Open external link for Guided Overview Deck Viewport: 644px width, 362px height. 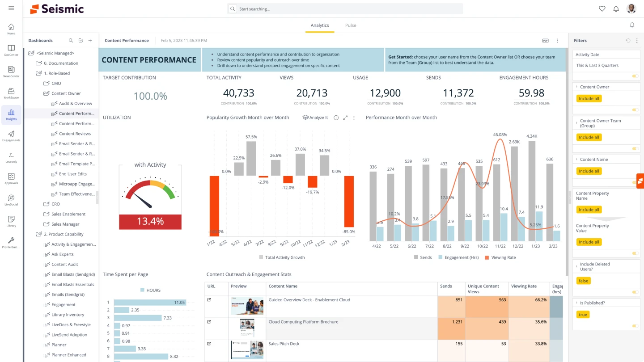coord(209,300)
